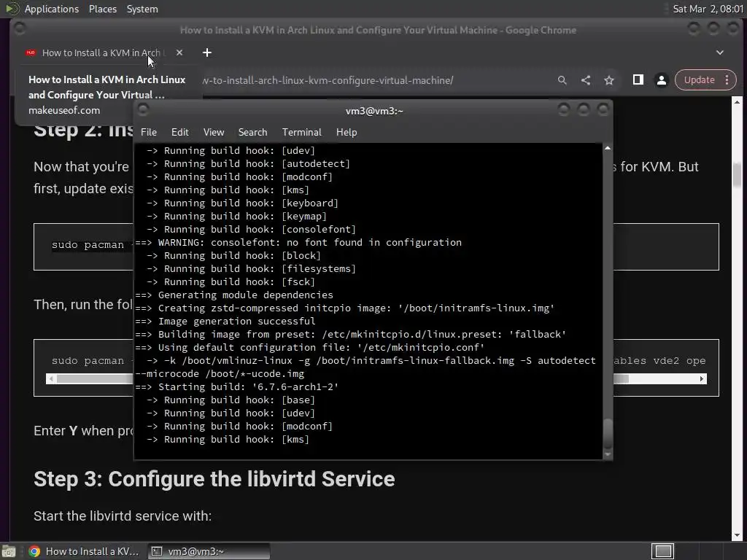
Task: Click Chrome page scrollbar up arrow
Action: pyautogui.click(x=737, y=102)
